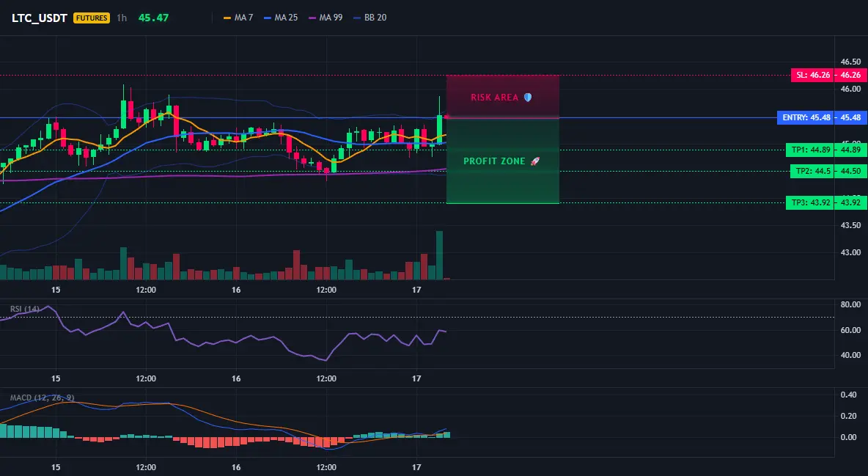868x476 pixels.
Task: Select the SL: 46.26 price label
Action: coord(812,75)
